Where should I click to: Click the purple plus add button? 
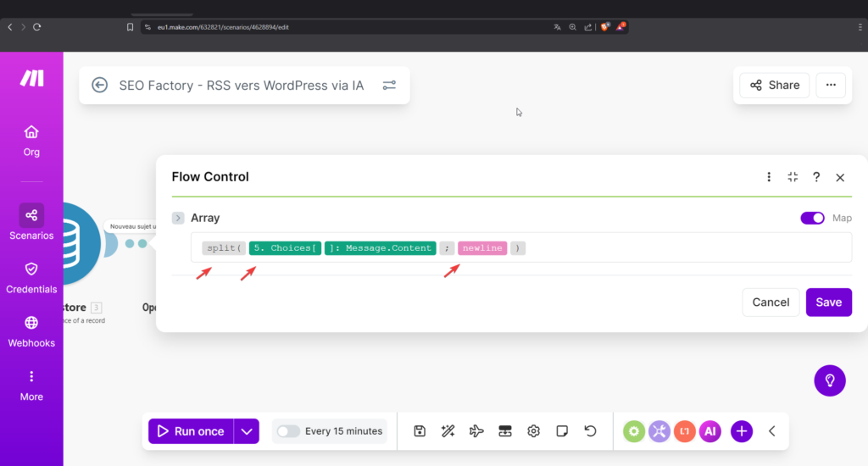tap(742, 431)
